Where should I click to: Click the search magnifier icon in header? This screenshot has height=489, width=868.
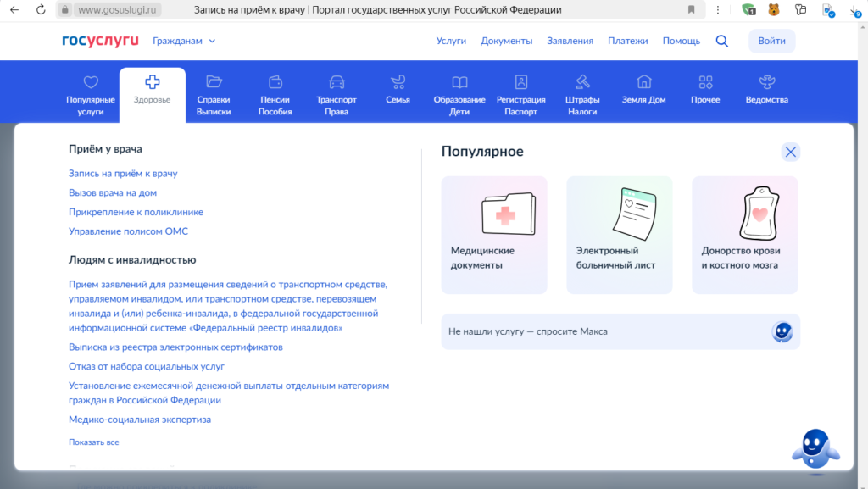click(x=721, y=41)
